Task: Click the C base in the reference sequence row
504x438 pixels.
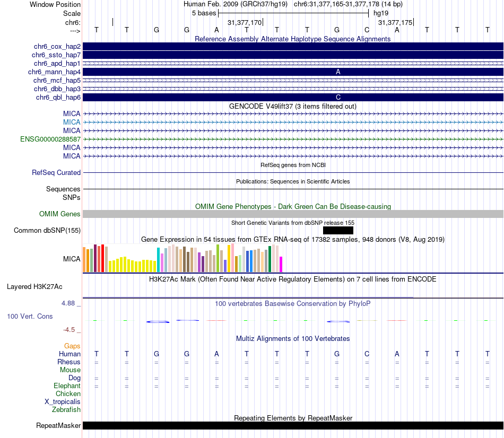Action: [x=367, y=30]
